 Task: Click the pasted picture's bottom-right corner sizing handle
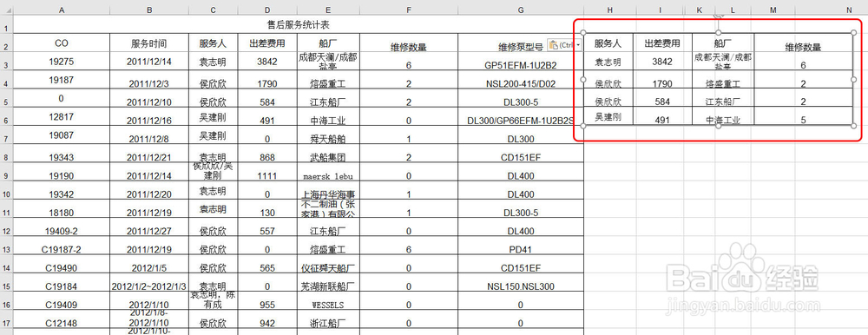tap(853, 126)
